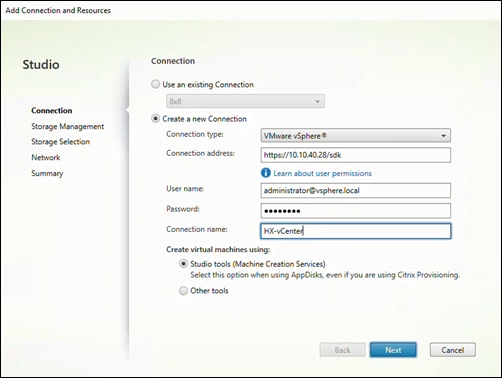The height and width of the screenshot is (378, 502).
Task: Click the Password input field
Action: click(x=355, y=211)
